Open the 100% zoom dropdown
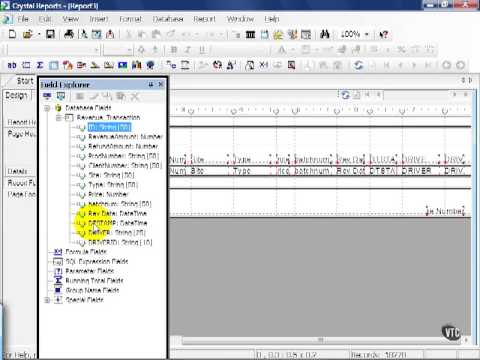The image size is (480, 360). [x=367, y=34]
